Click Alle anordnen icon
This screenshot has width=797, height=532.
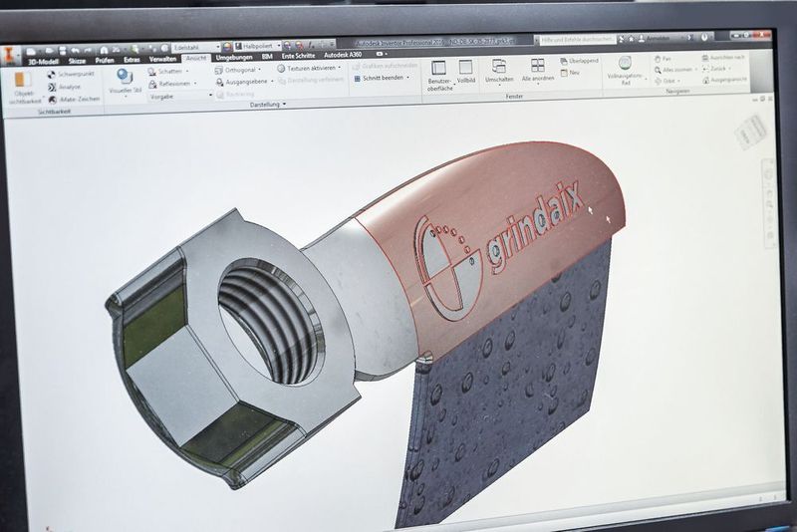pyautogui.click(x=537, y=65)
